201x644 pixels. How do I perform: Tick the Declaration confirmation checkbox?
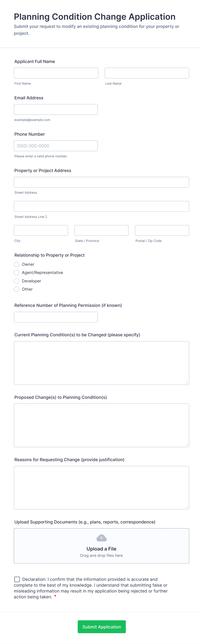point(17,579)
